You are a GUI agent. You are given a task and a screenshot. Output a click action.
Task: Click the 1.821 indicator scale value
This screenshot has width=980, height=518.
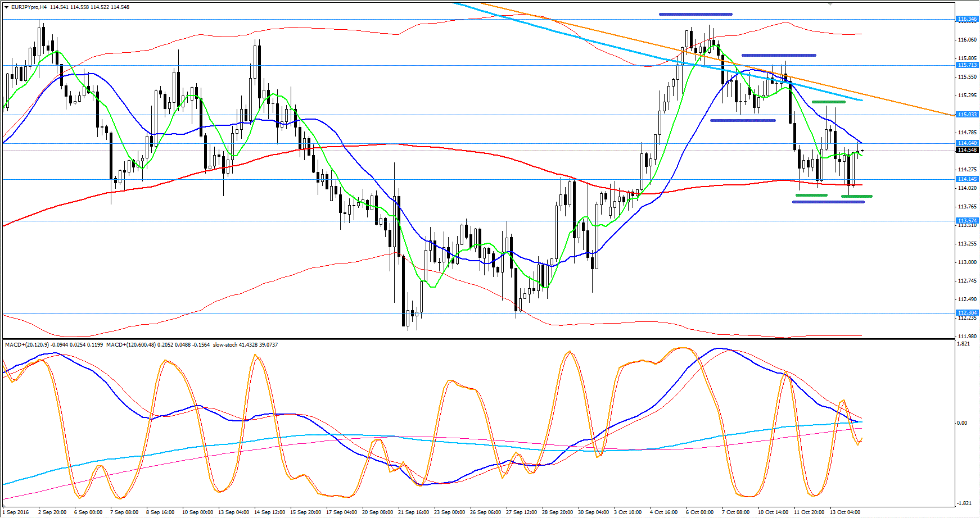(x=963, y=344)
